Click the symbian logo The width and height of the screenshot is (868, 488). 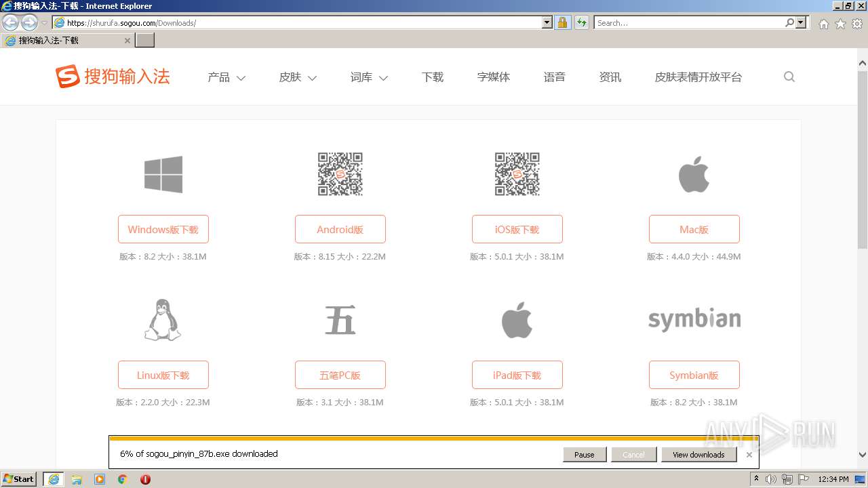point(694,320)
